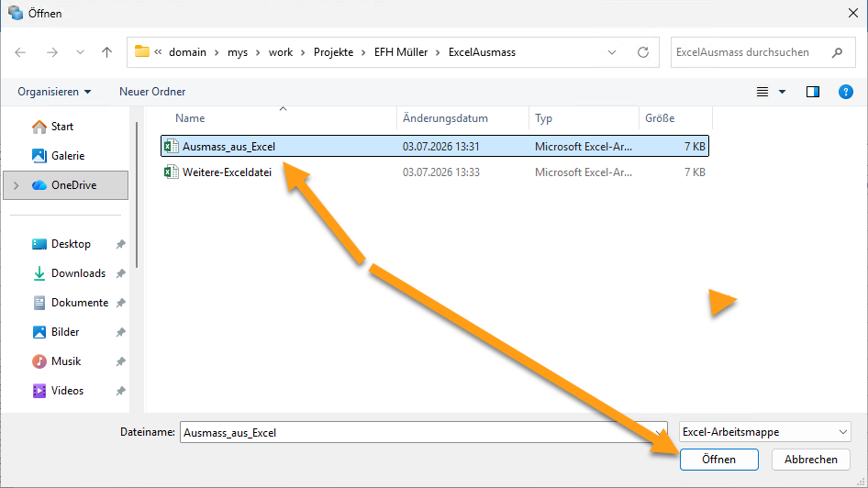Click ExcelAusmass in the breadcrumb

[482, 52]
